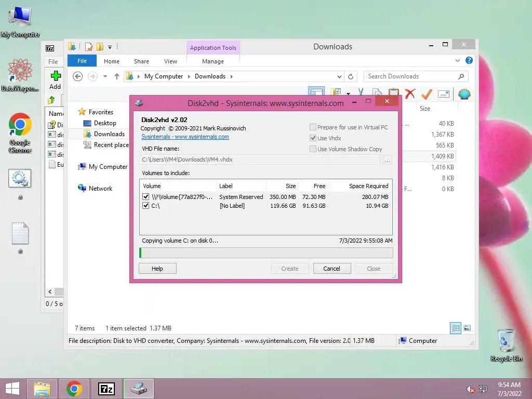Open the View ribbon tab
Screen dimensions: 532x399
pyautogui.click(x=170, y=61)
